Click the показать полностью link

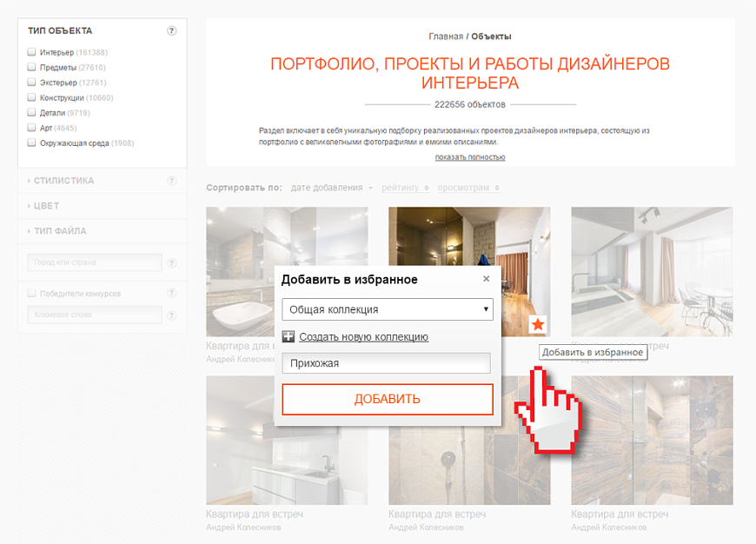pos(470,157)
